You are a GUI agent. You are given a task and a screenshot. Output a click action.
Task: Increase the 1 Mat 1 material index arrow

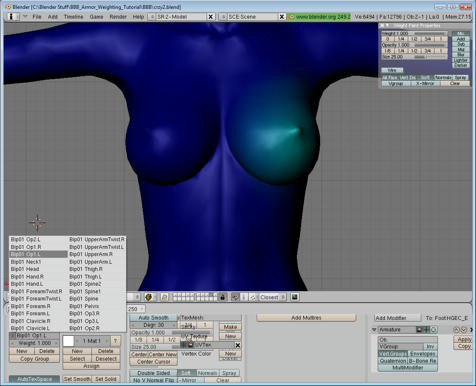click(x=107, y=341)
